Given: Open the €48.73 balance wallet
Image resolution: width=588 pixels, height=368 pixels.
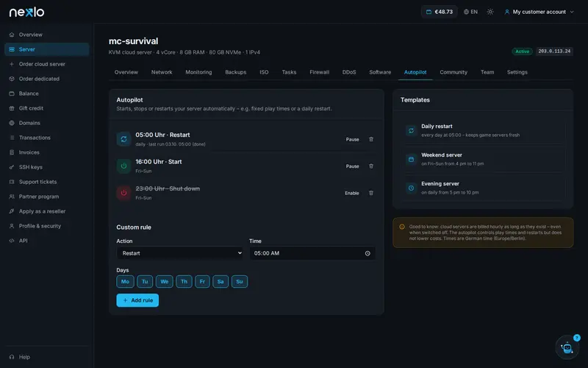Looking at the screenshot, I should 439,12.
